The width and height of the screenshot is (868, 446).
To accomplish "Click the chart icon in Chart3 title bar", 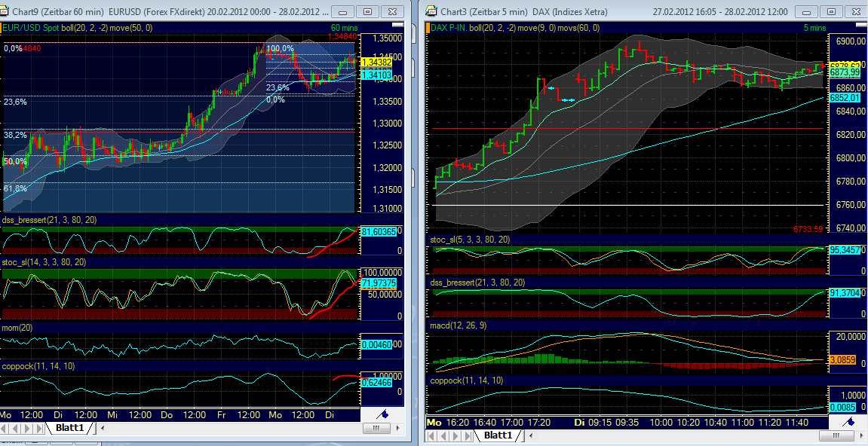I will click(x=430, y=11).
